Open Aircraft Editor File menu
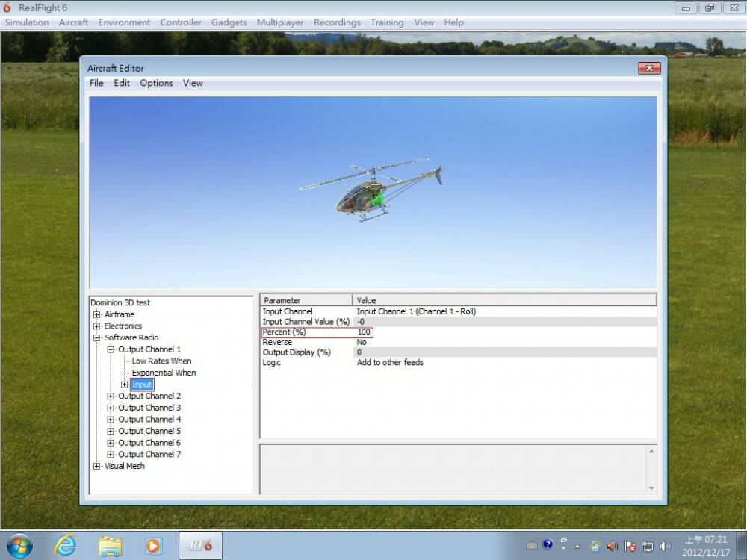Viewport: 747px width, 560px height. point(96,83)
